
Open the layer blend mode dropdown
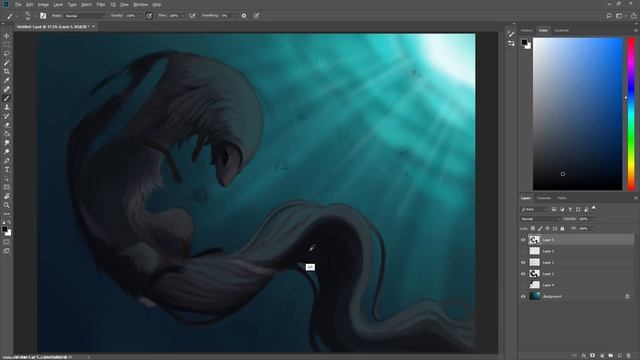[540, 219]
